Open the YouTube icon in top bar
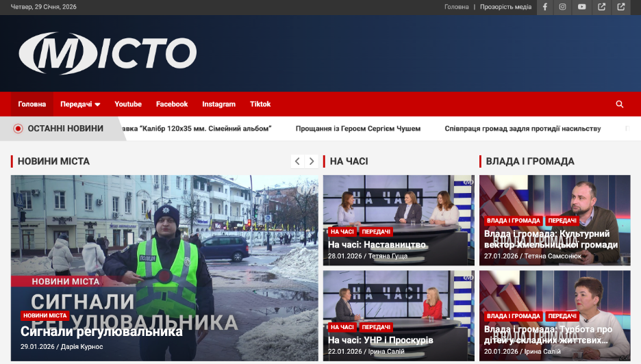641x364 pixels. coord(581,7)
